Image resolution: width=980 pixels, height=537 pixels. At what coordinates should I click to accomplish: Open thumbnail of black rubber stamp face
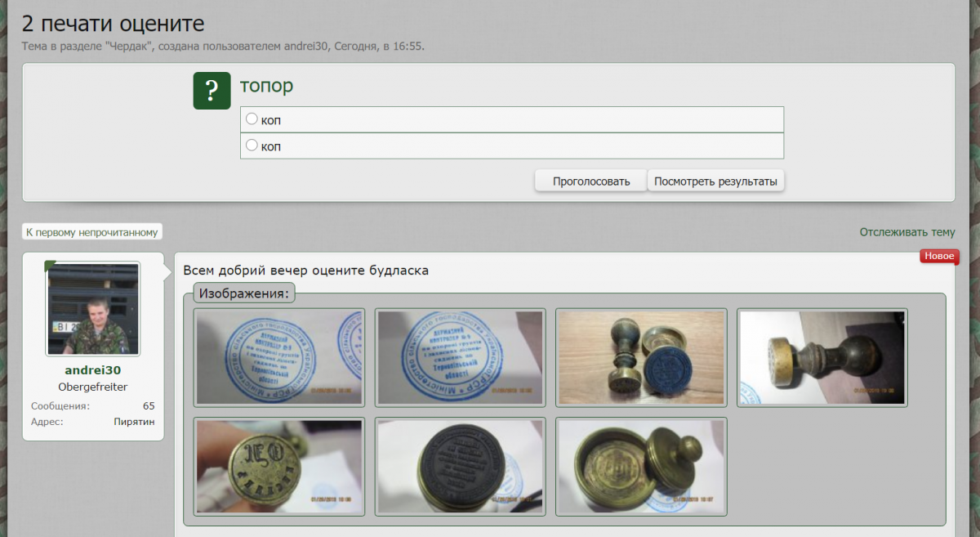tap(461, 467)
